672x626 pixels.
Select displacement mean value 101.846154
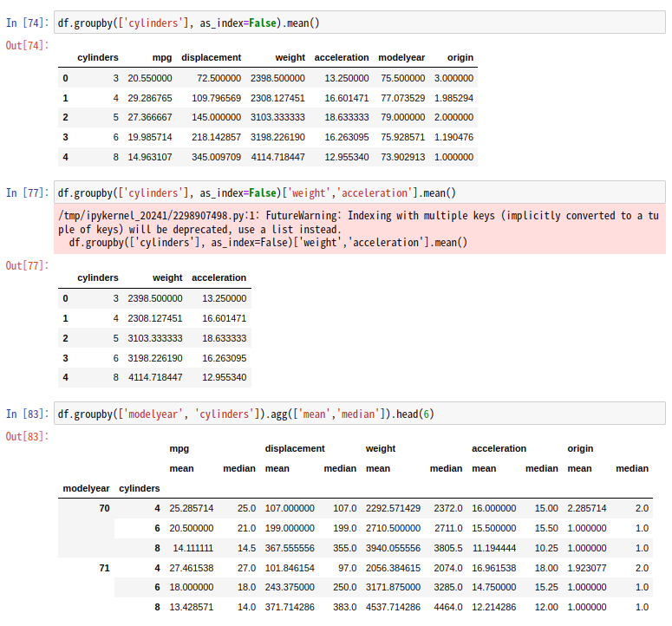290,568
